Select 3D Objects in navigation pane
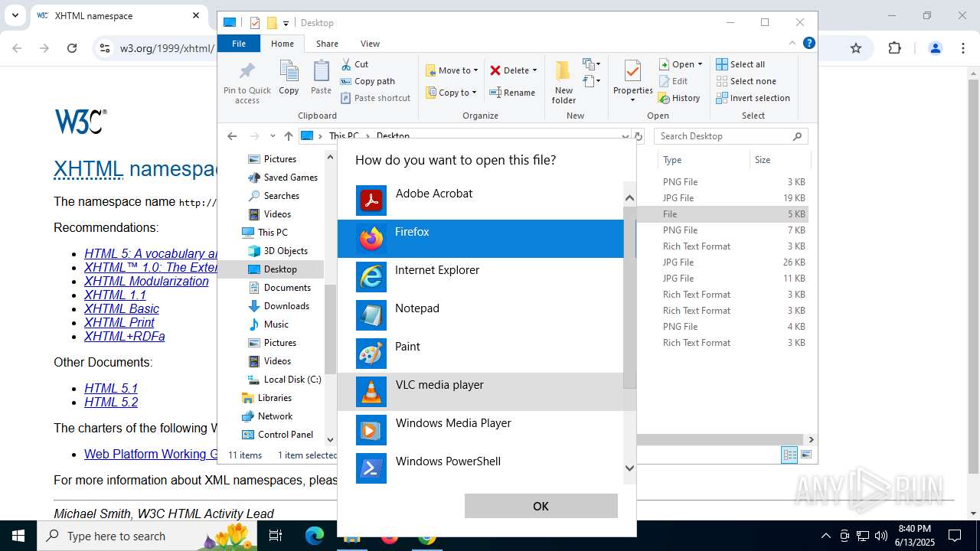 [278, 251]
